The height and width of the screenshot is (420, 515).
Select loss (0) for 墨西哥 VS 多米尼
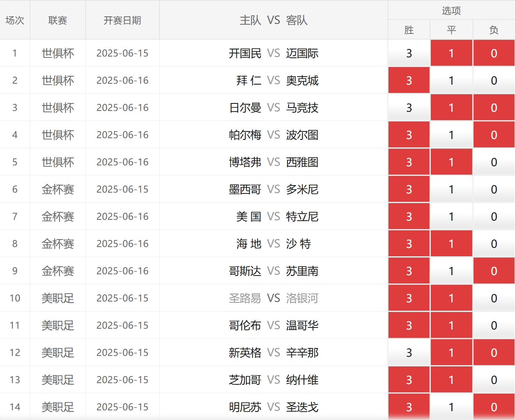(494, 189)
